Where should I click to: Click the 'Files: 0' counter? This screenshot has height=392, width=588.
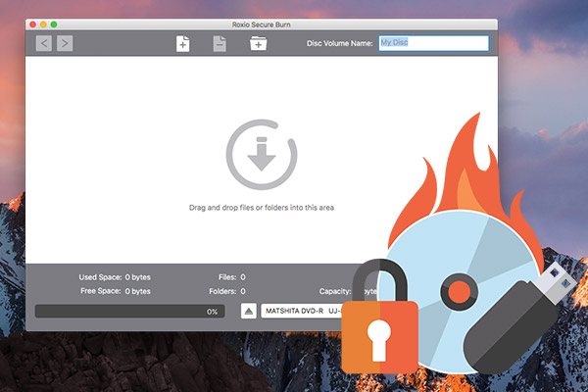[x=232, y=277]
